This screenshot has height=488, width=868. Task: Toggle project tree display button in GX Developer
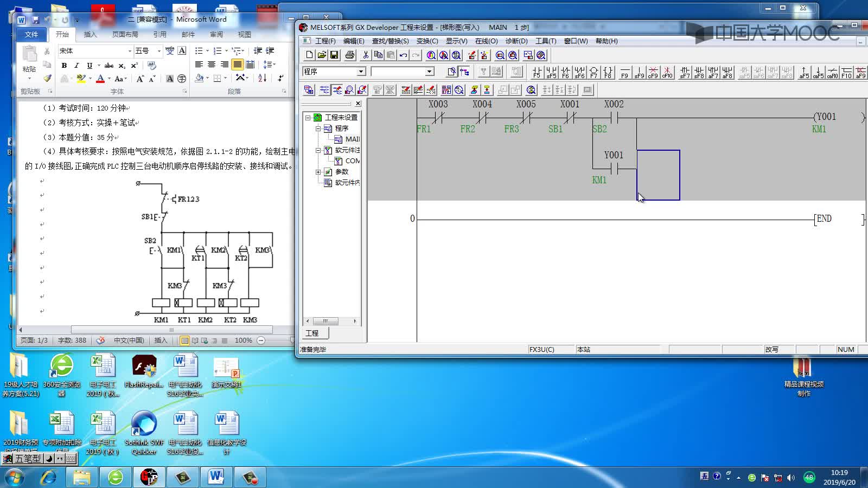464,72
